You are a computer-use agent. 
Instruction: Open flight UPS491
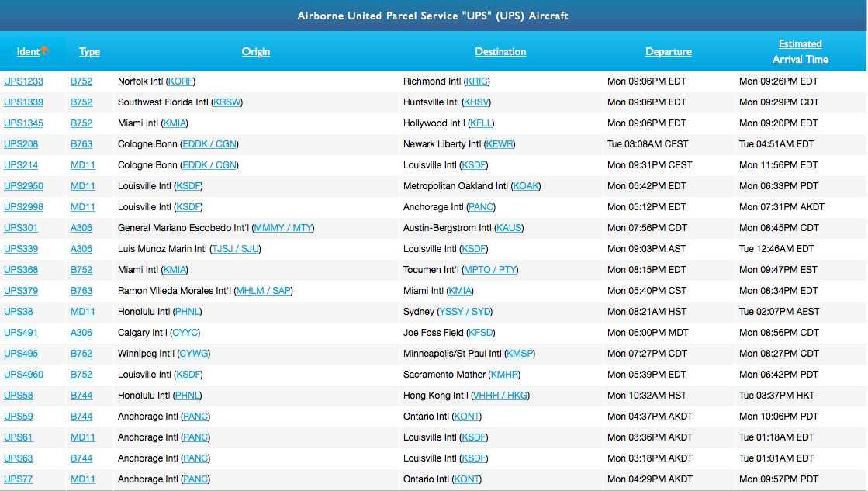coord(21,334)
